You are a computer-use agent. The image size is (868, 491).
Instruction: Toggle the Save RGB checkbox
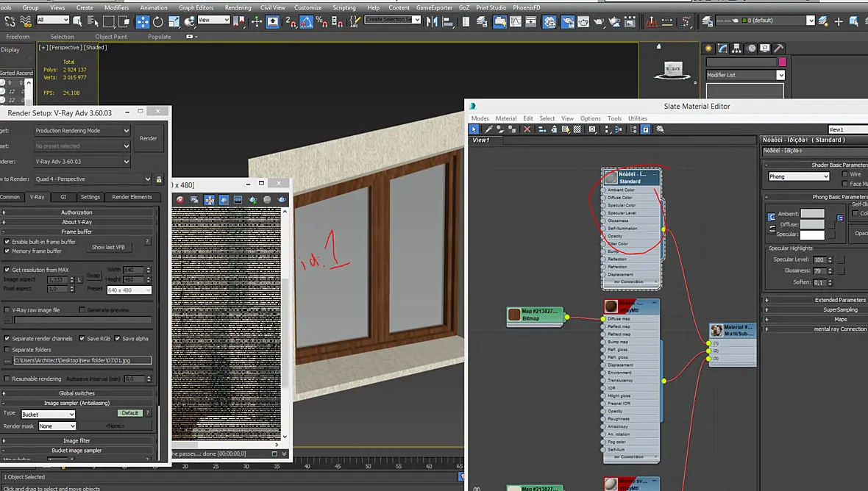tap(82, 338)
